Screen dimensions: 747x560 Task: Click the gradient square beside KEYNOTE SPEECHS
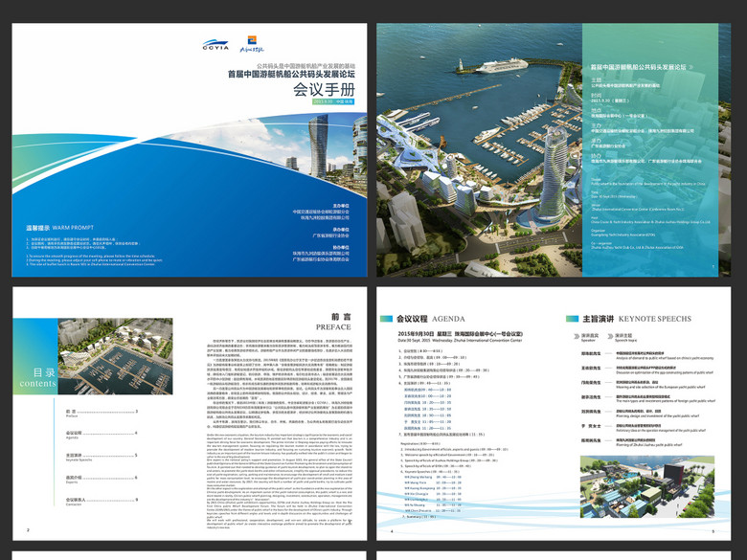coord(571,317)
